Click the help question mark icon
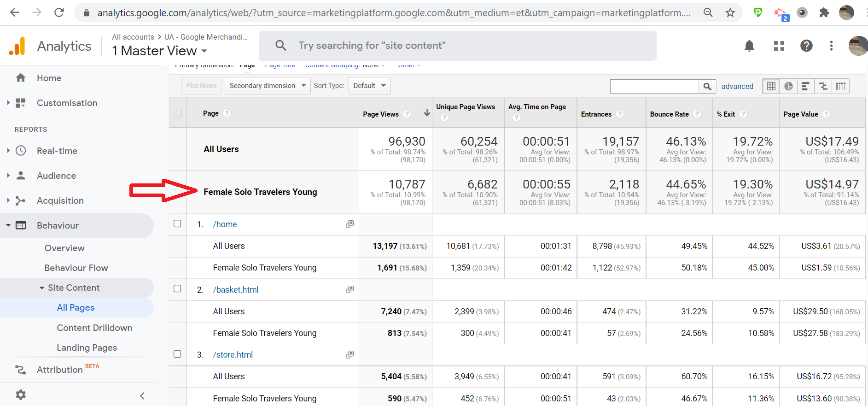This screenshot has width=868, height=406. (x=806, y=46)
